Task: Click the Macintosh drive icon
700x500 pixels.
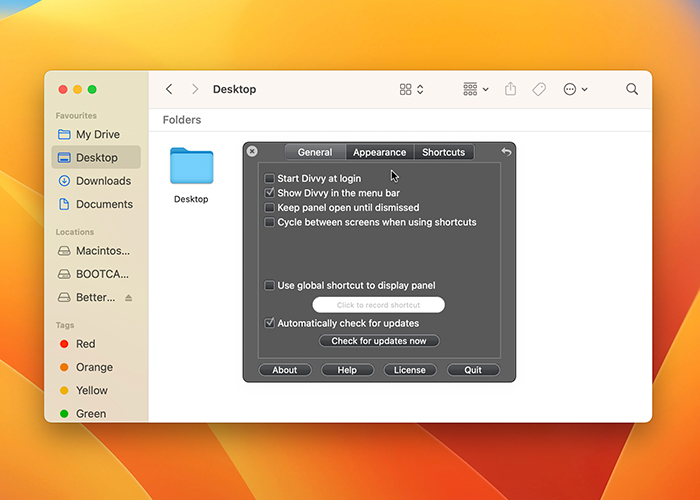Action: 64,251
